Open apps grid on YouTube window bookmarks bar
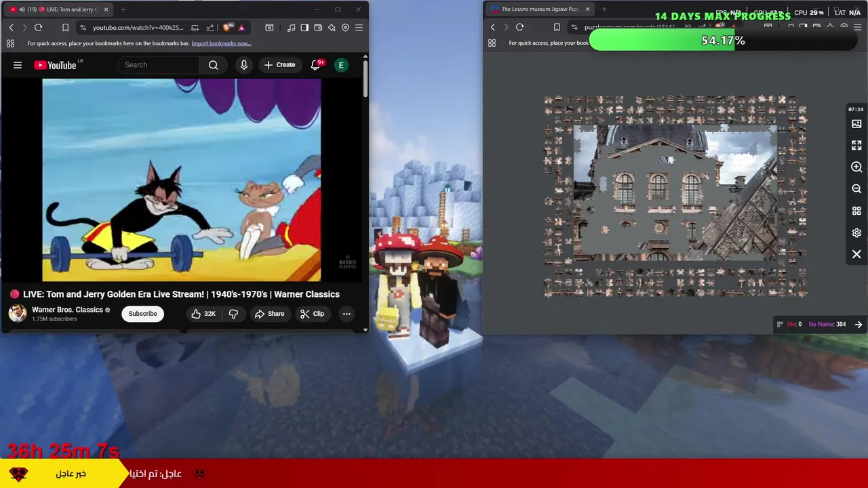The height and width of the screenshot is (488, 868). click(10, 43)
